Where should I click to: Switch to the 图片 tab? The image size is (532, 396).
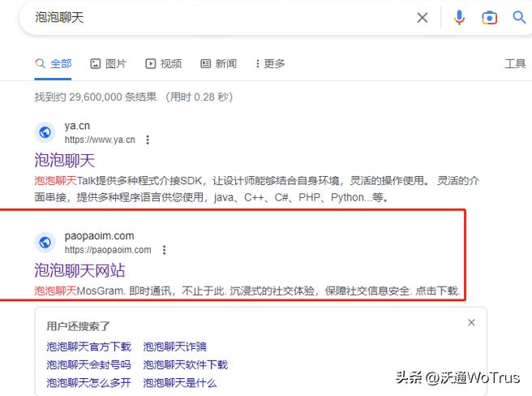(108, 64)
